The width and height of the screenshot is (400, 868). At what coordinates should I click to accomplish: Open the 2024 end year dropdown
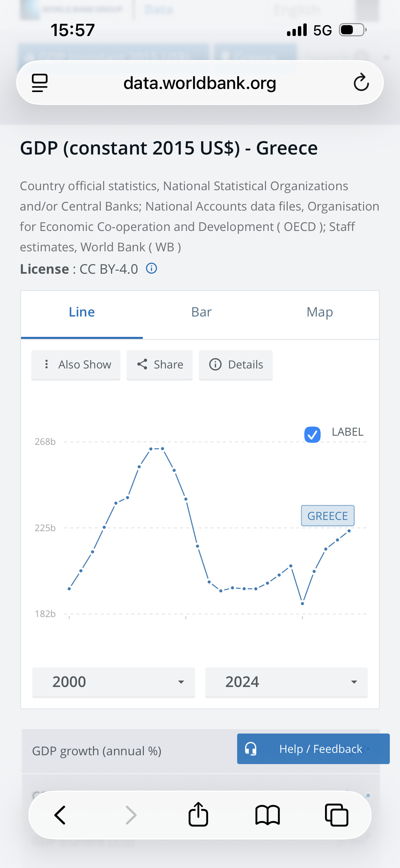[286, 682]
